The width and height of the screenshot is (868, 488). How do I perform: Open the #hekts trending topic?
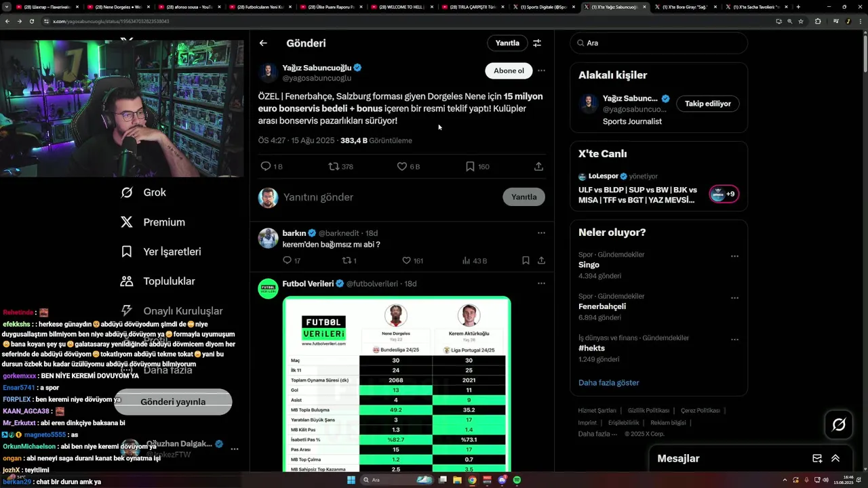coord(591,348)
